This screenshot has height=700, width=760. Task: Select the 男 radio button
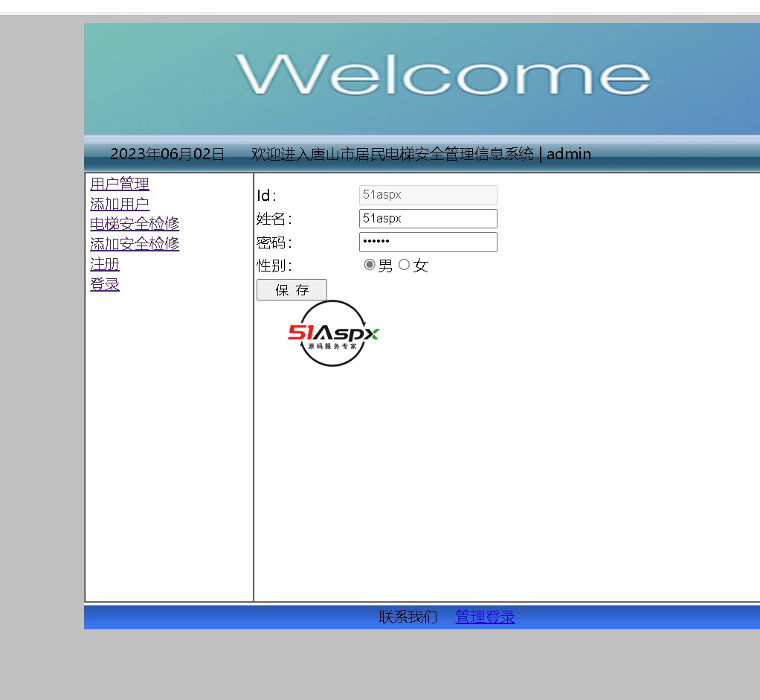tap(370, 265)
